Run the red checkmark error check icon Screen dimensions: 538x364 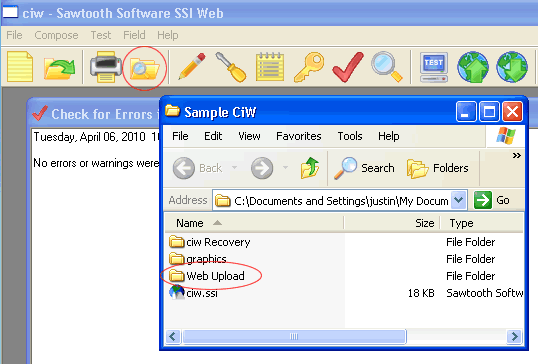tap(348, 67)
